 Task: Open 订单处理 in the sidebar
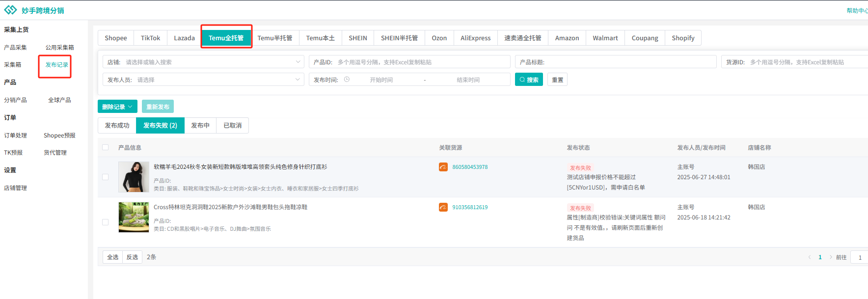15,135
